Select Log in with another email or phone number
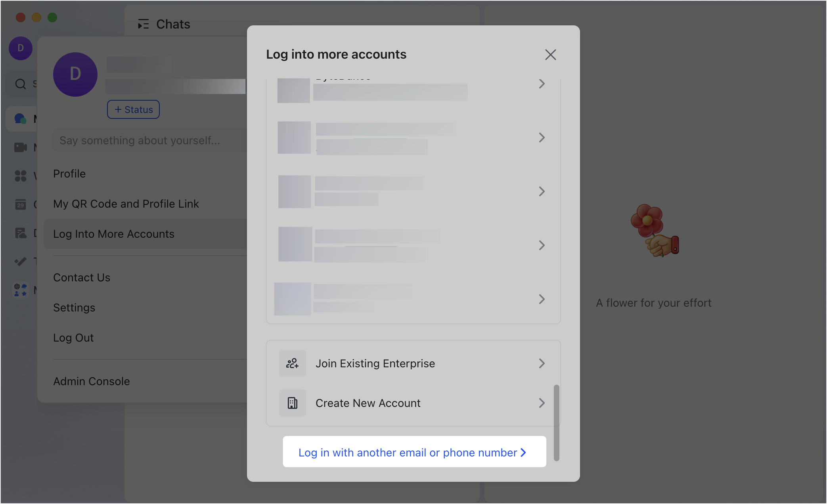 [413, 452]
